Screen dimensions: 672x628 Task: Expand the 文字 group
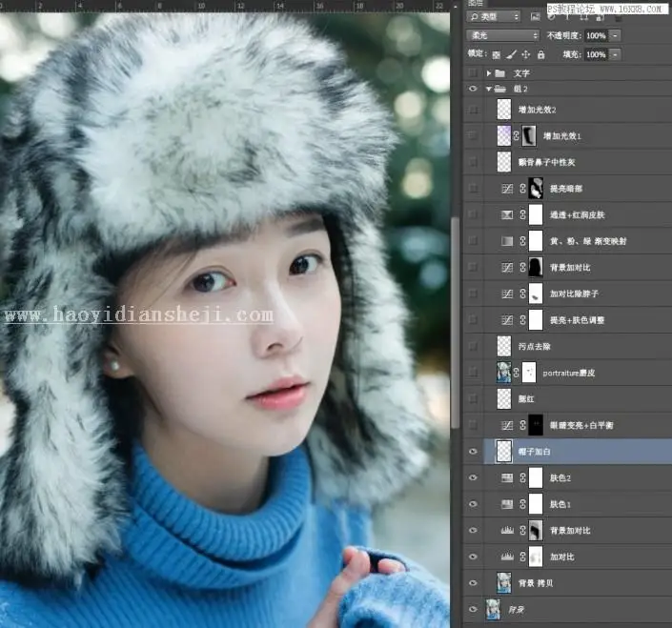click(489, 73)
